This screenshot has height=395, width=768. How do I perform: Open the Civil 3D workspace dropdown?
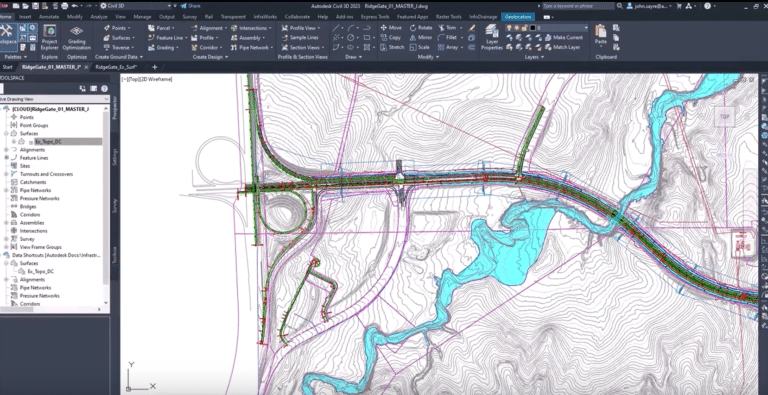tap(135, 6)
